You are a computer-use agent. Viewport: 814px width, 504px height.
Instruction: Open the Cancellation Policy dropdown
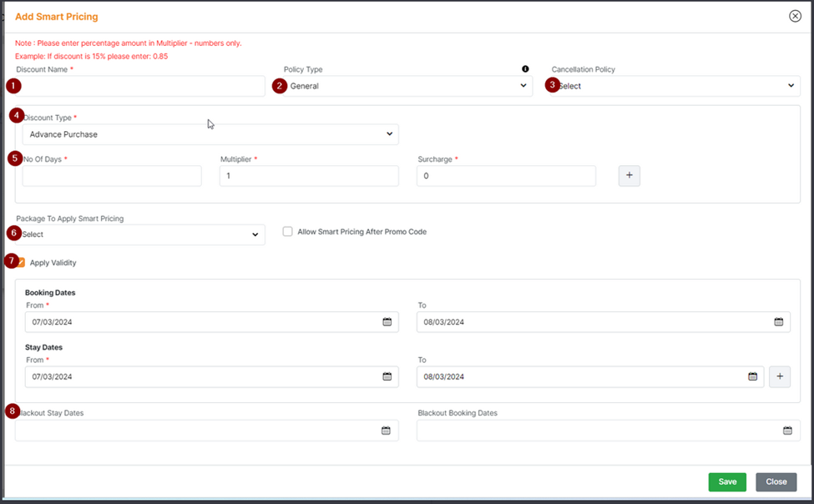pos(676,86)
